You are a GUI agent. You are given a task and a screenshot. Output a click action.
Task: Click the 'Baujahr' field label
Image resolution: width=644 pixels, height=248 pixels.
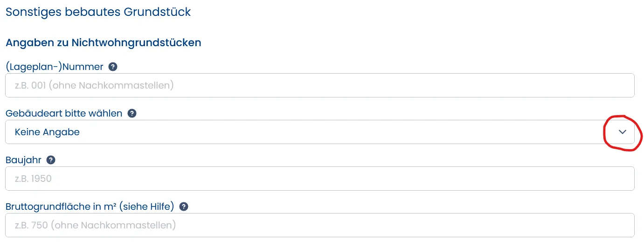pos(23,160)
